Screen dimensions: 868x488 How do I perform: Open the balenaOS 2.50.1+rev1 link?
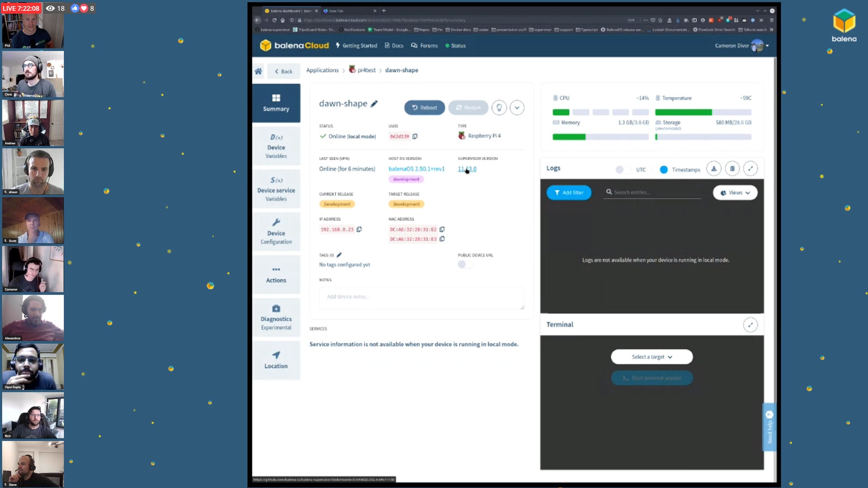(x=416, y=169)
